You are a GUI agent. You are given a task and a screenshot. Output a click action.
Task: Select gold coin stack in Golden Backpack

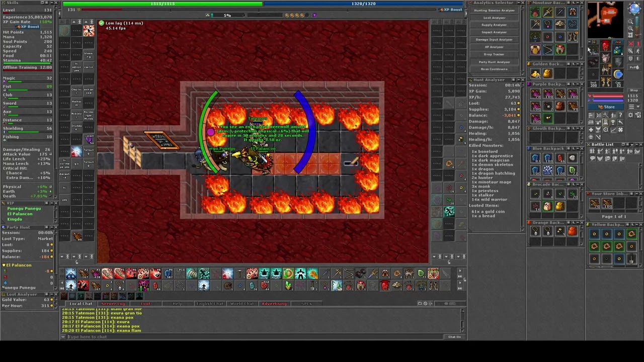pos(535,73)
